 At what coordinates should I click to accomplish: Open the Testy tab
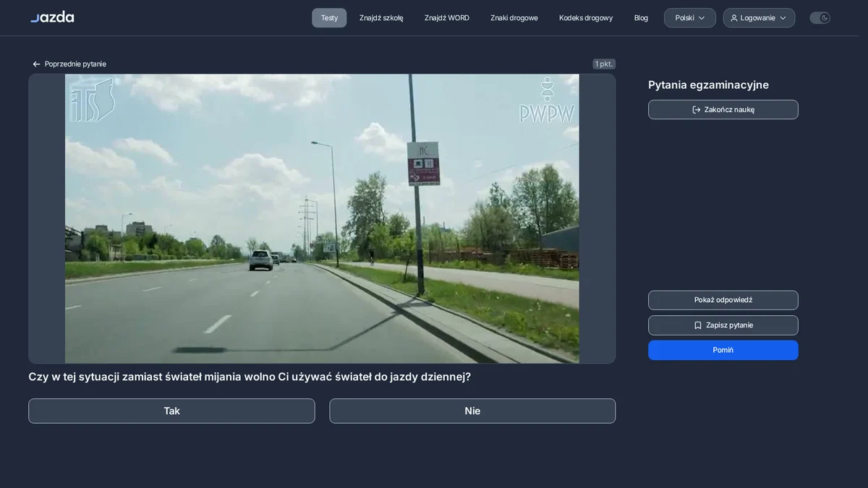pos(329,18)
